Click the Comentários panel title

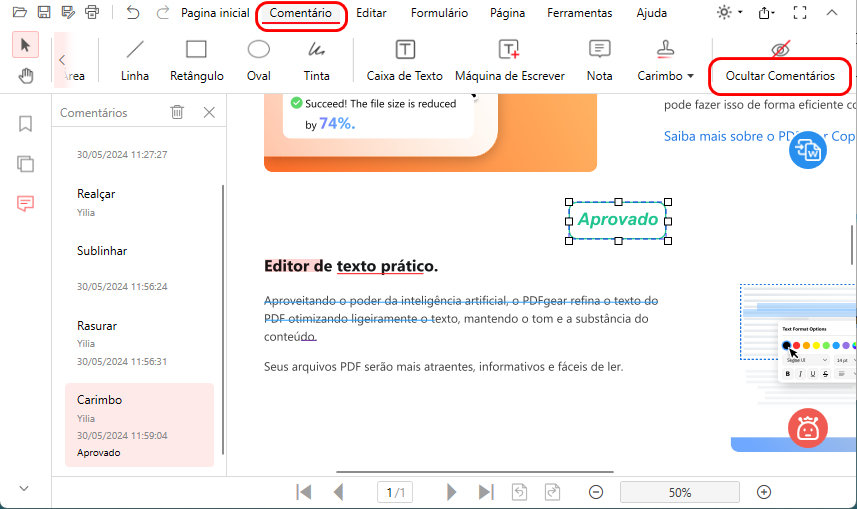pos(93,113)
